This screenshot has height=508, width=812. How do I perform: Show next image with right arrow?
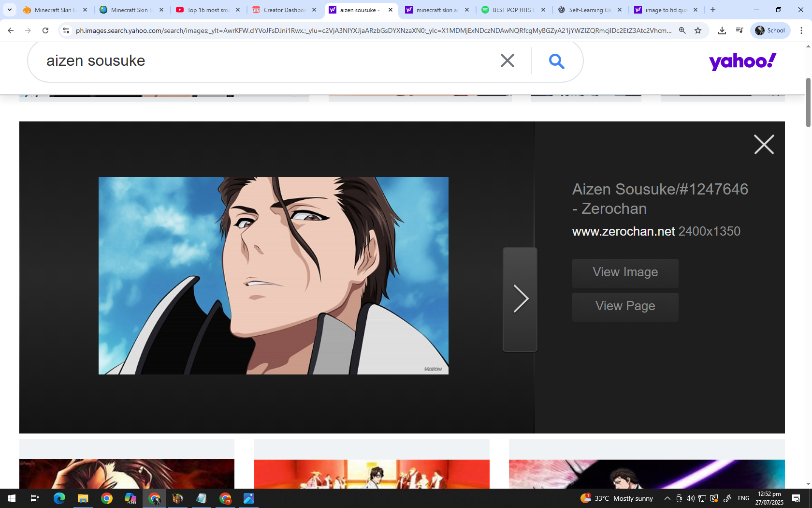520,299
